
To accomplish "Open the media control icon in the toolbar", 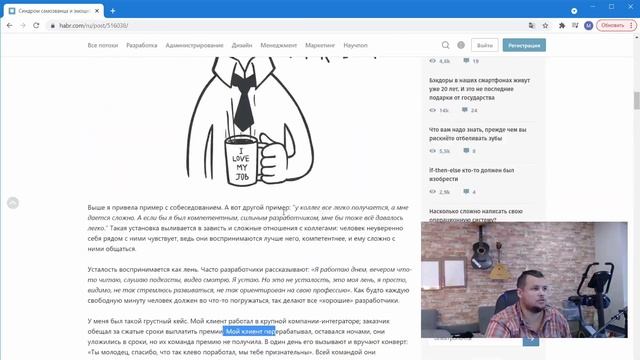I will pyautogui.click(x=575, y=25).
